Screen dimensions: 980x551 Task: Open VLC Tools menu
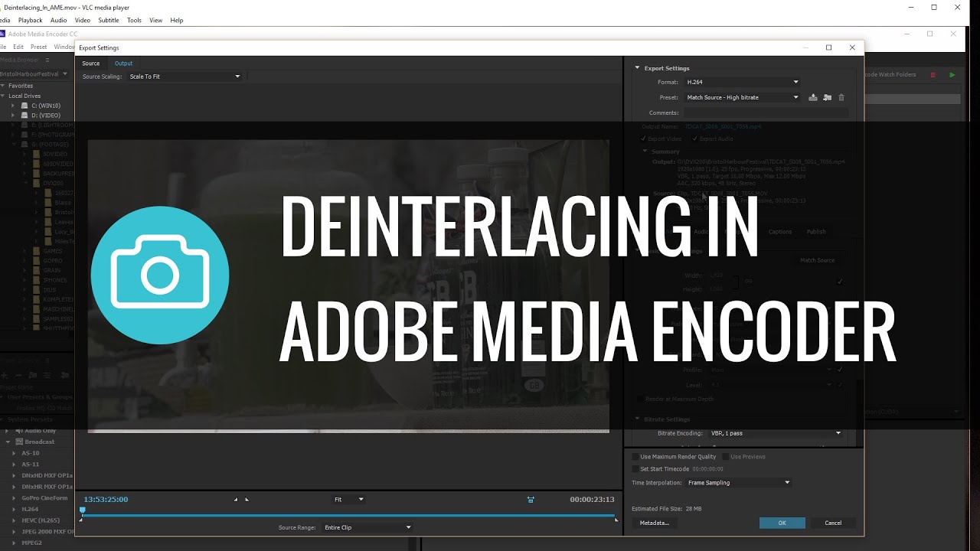click(134, 21)
